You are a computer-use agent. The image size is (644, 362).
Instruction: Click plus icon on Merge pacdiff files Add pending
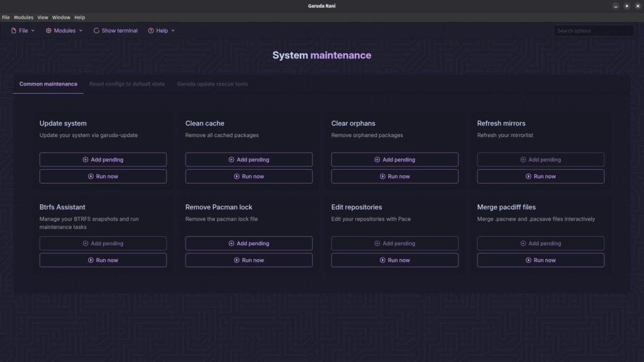(523, 243)
